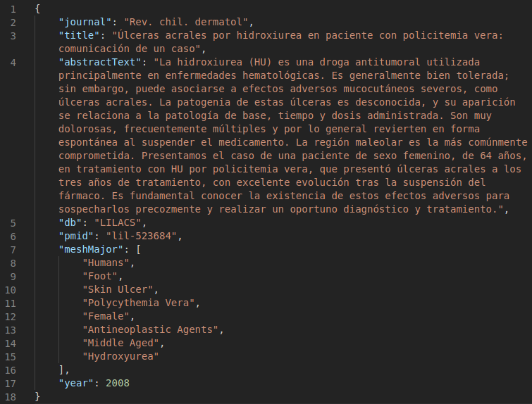Click the "journal" key on line 2

[85, 23]
